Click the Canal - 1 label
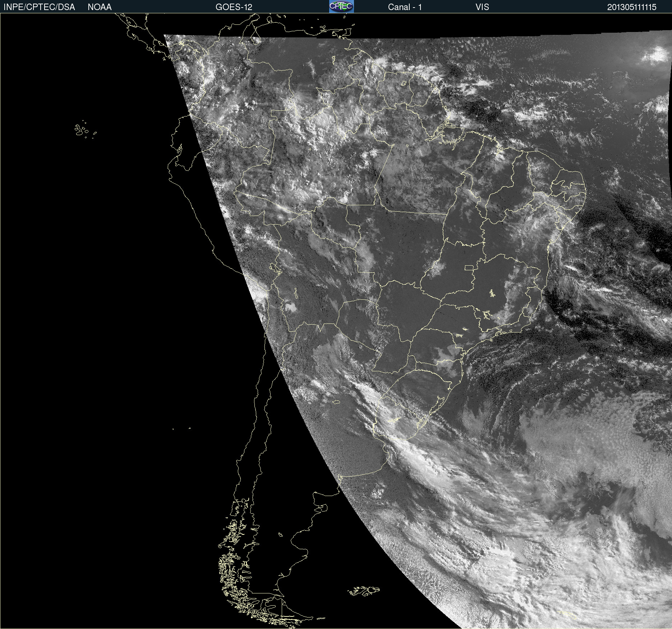 click(x=405, y=7)
